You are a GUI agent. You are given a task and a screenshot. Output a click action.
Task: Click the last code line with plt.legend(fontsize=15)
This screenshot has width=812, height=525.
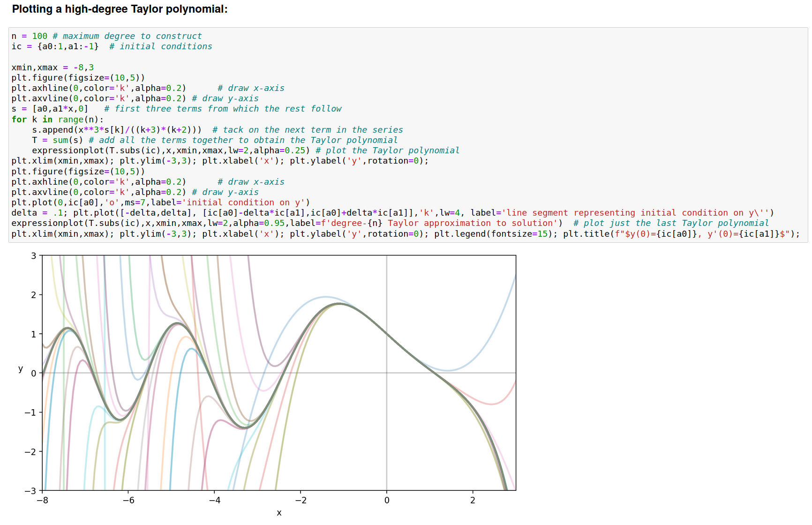click(406, 233)
